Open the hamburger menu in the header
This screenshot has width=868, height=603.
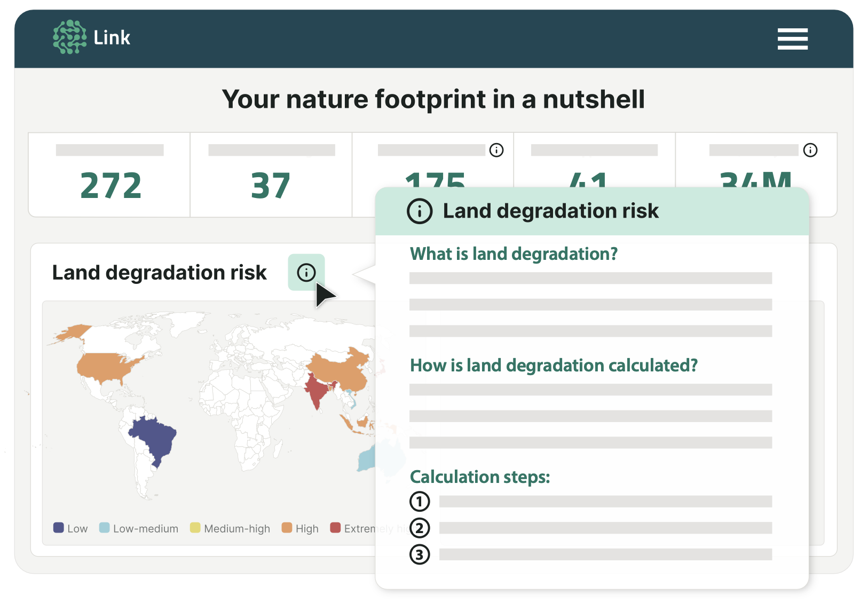792,39
